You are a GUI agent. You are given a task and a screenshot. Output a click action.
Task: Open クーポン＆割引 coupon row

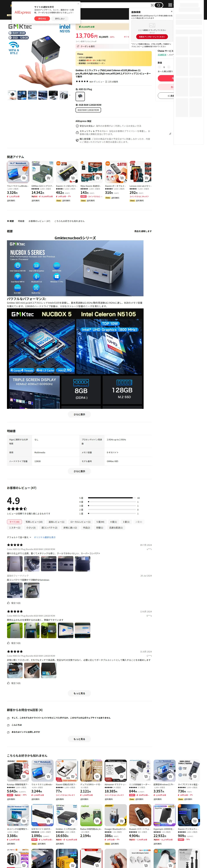[102, 46]
